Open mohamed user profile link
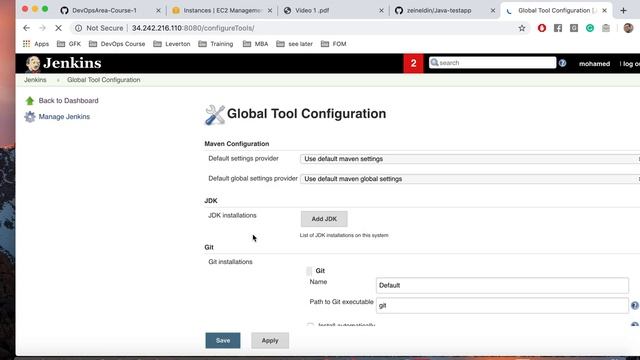Screen dimensions: 640x360 (x=594, y=64)
